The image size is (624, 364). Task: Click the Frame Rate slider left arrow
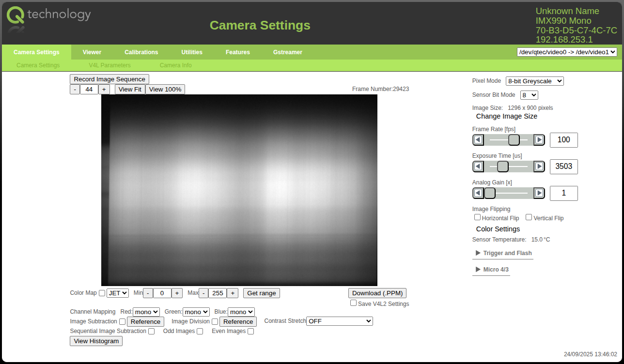[x=478, y=140]
